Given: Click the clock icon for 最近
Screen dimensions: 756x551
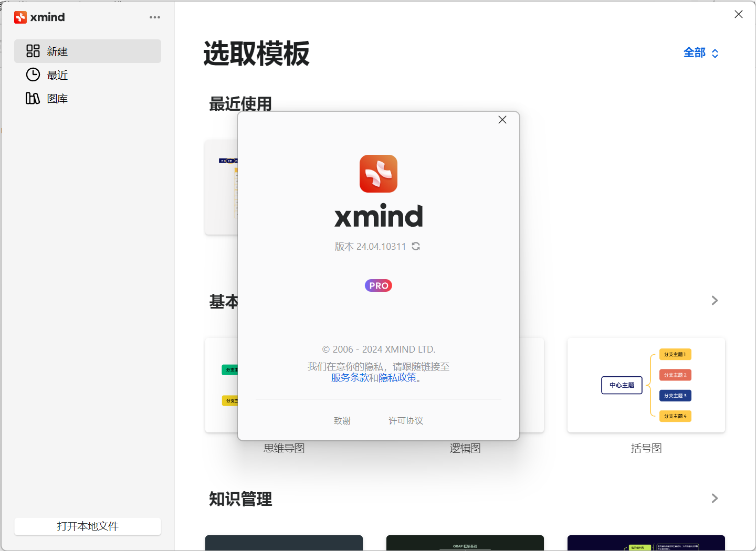Looking at the screenshot, I should pos(33,75).
